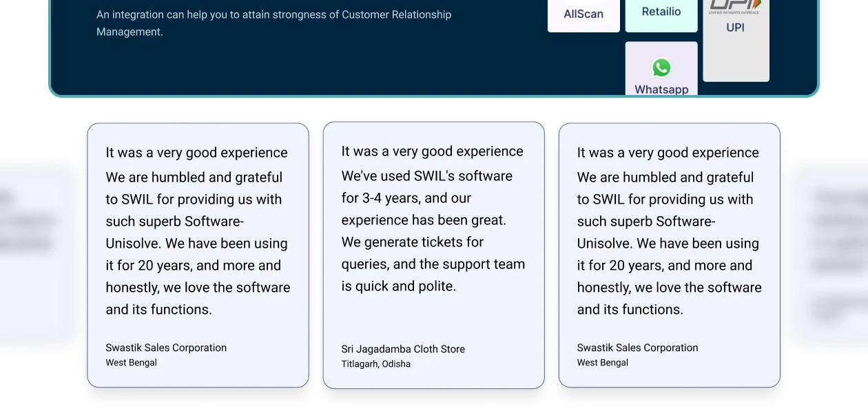Click the Sri Jagadamba Cloth Store name
Image resolution: width=868 pixels, height=413 pixels.
[x=403, y=349]
